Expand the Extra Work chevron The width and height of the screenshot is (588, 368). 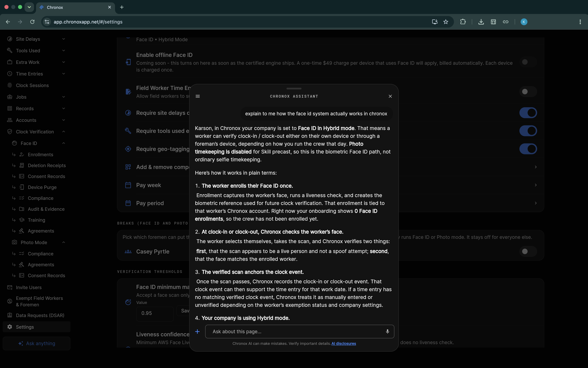[64, 62]
